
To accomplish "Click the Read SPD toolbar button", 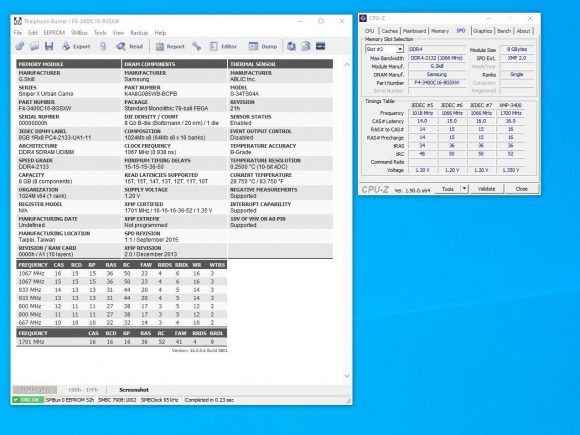I will pos(129,46).
